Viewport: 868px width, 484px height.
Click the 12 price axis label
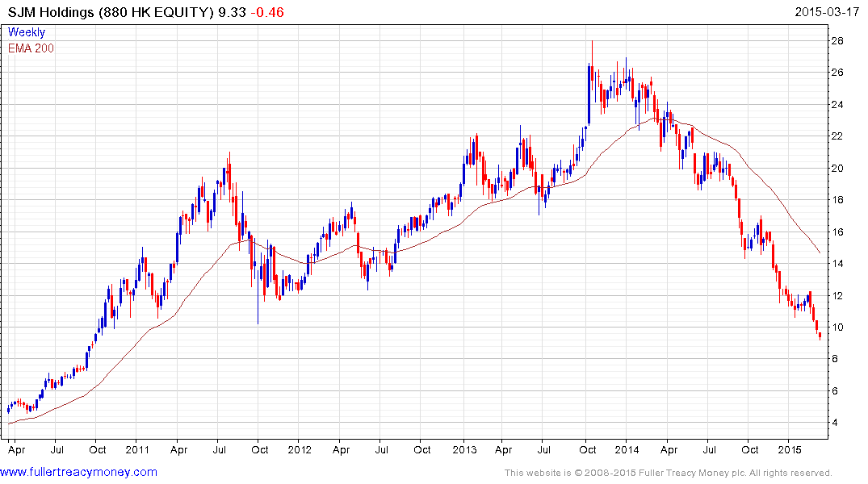pyautogui.click(x=837, y=295)
